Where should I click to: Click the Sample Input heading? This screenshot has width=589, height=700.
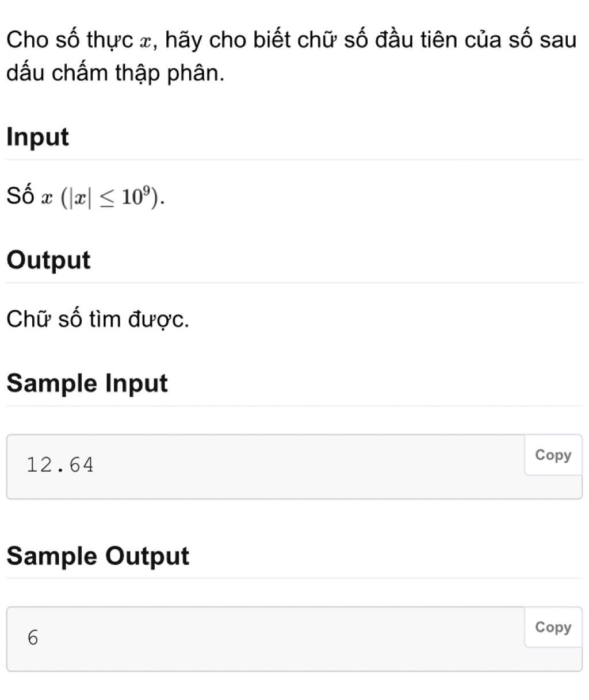pyautogui.click(x=87, y=383)
